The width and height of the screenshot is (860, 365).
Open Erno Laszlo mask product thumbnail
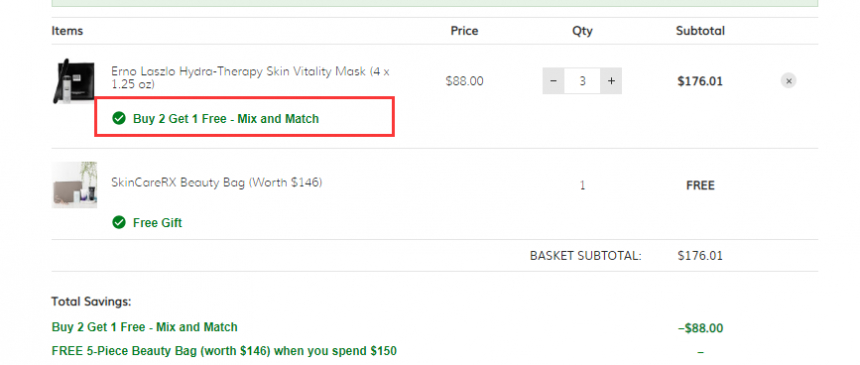(74, 81)
